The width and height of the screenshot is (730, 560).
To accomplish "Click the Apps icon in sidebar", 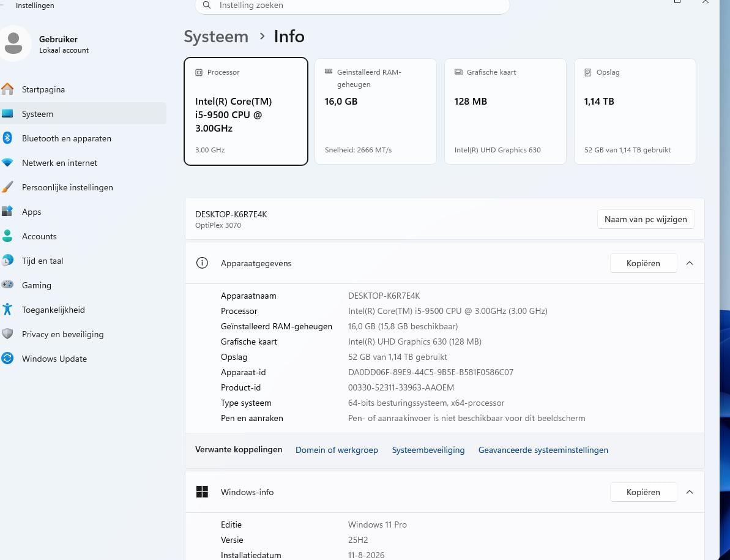I will click(7, 211).
